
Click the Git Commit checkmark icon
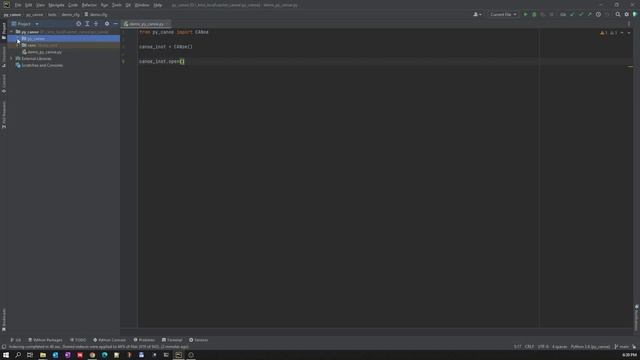click(581, 14)
